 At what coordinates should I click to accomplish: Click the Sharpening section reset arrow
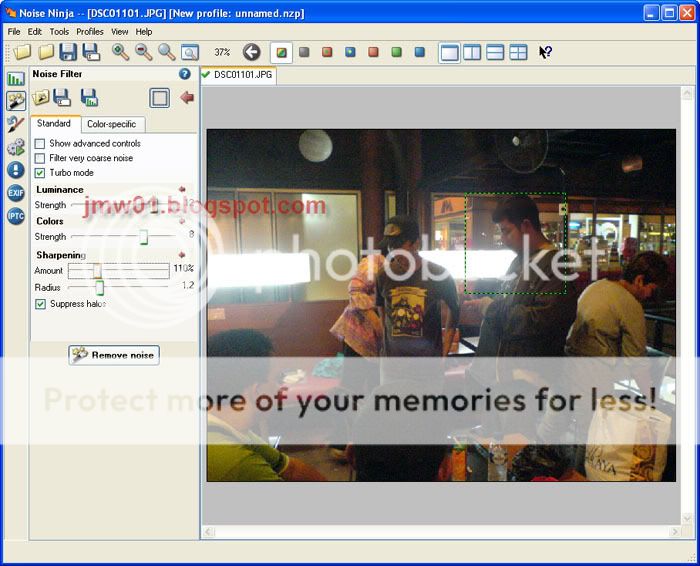coord(181,255)
